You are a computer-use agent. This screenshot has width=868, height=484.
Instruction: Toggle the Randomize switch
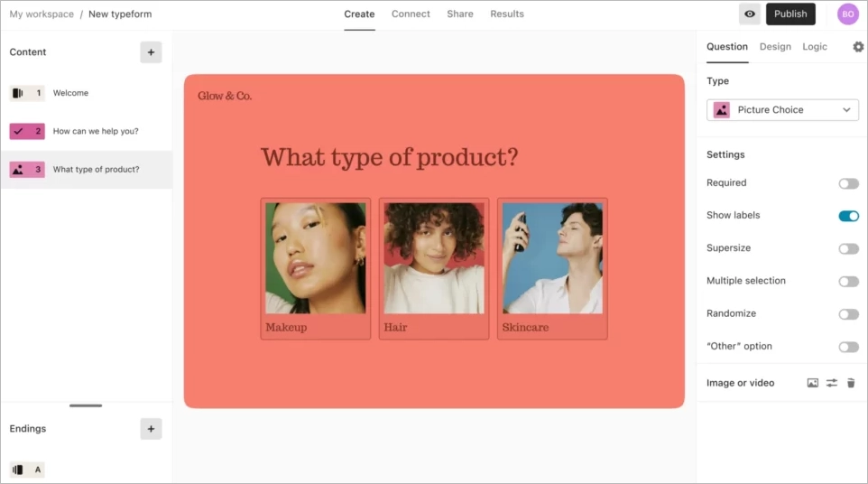pos(848,314)
